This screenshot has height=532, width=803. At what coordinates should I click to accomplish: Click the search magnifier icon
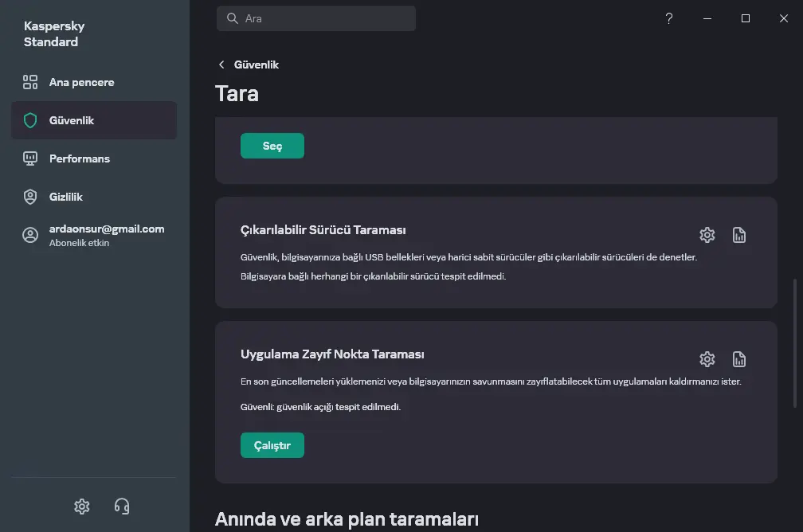[232, 18]
